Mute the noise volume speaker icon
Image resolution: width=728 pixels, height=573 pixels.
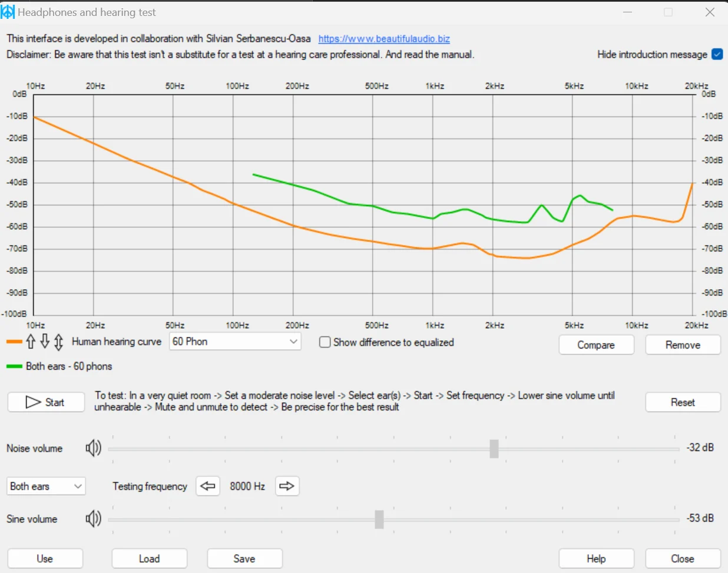93,448
